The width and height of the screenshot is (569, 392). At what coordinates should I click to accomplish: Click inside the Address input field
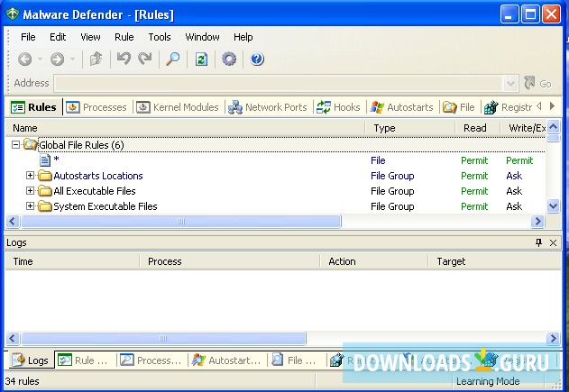279,84
